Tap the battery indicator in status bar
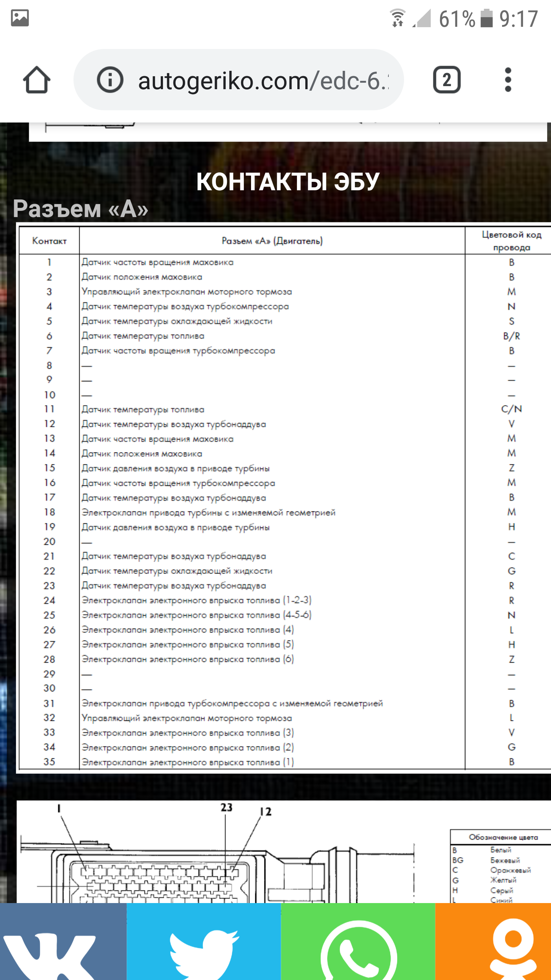The image size is (551, 980). [x=486, y=18]
